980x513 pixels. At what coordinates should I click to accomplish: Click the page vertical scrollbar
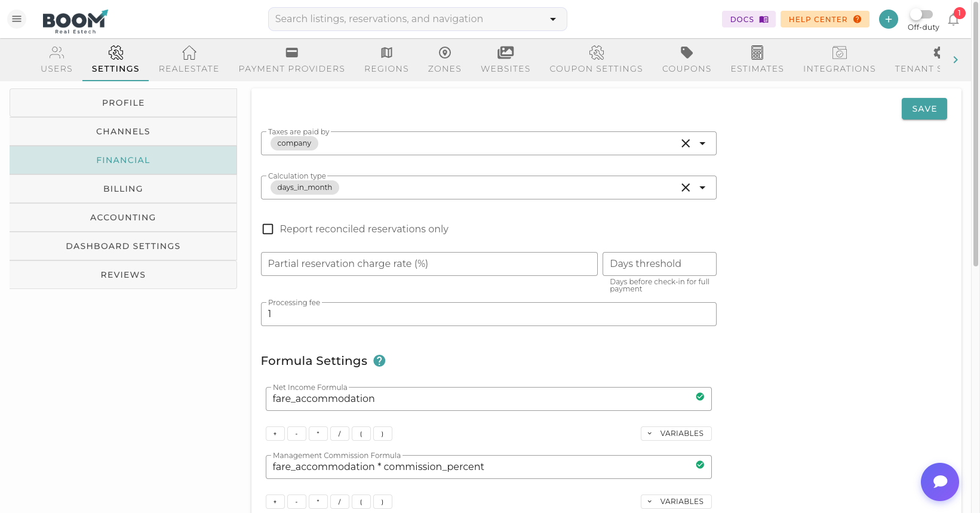click(976, 134)
